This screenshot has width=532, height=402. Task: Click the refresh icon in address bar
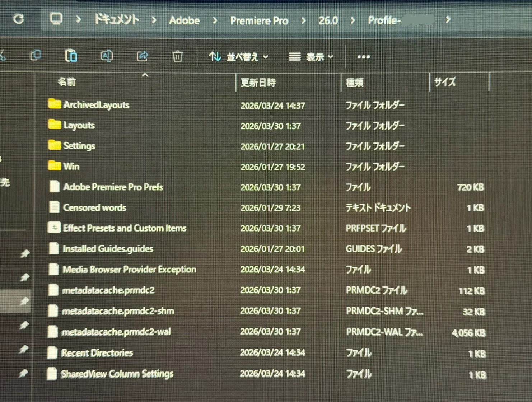click(18, 19)
